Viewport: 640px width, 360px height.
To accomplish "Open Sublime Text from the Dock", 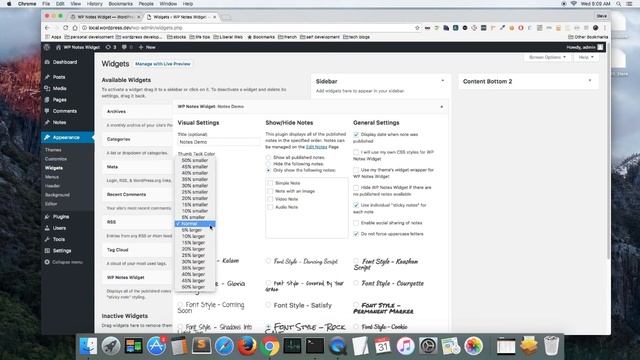I will point(201,346).
